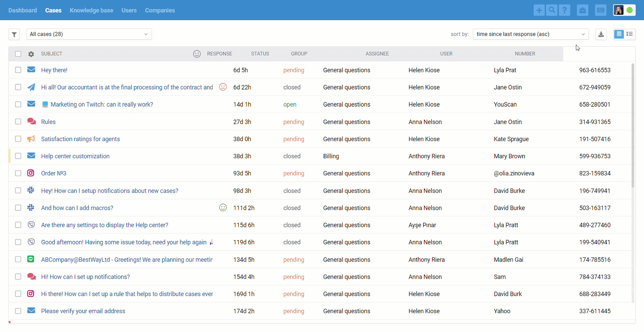Click the download export icon

[x=601, y=34]
